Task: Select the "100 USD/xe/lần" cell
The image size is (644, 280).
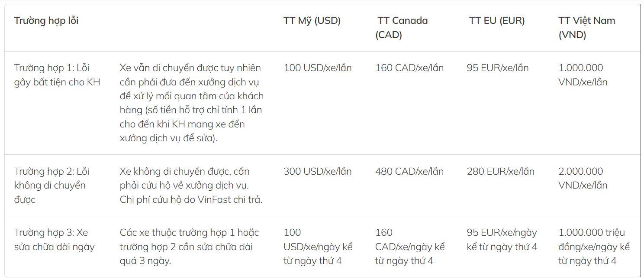Action: (x=318, y=68)
